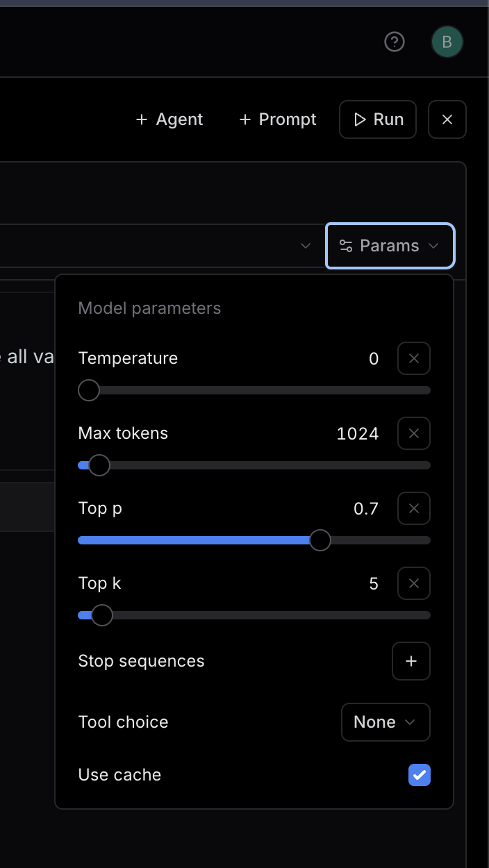
Task: Collapse the Params dropdown
Action: tap(390, 246)
